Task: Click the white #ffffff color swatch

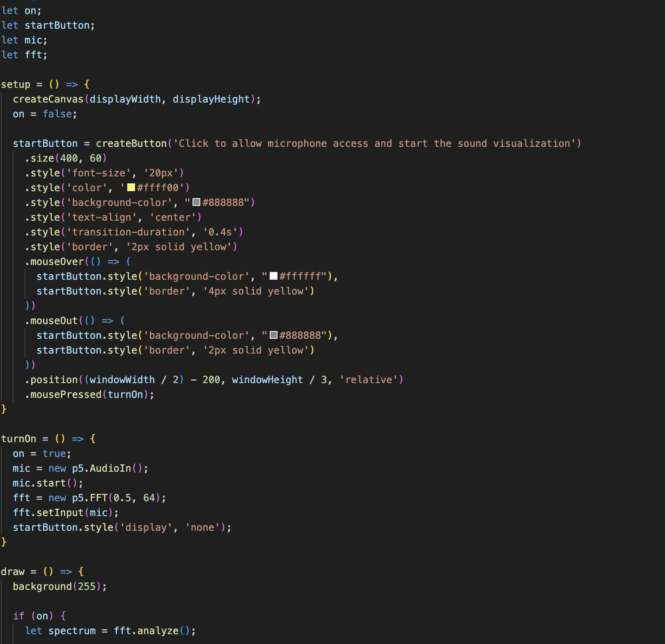Action: [x=273, y=276]
